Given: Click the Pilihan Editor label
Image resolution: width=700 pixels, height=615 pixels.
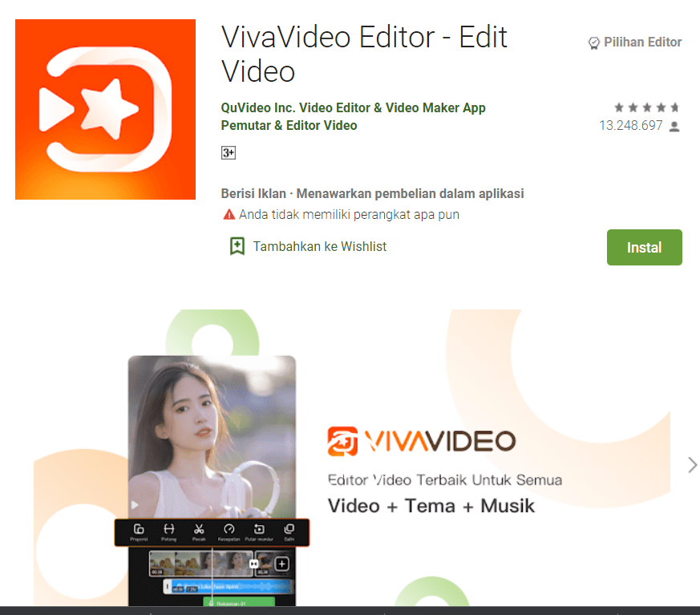Looking at the screenshot, I should point(642,42).
